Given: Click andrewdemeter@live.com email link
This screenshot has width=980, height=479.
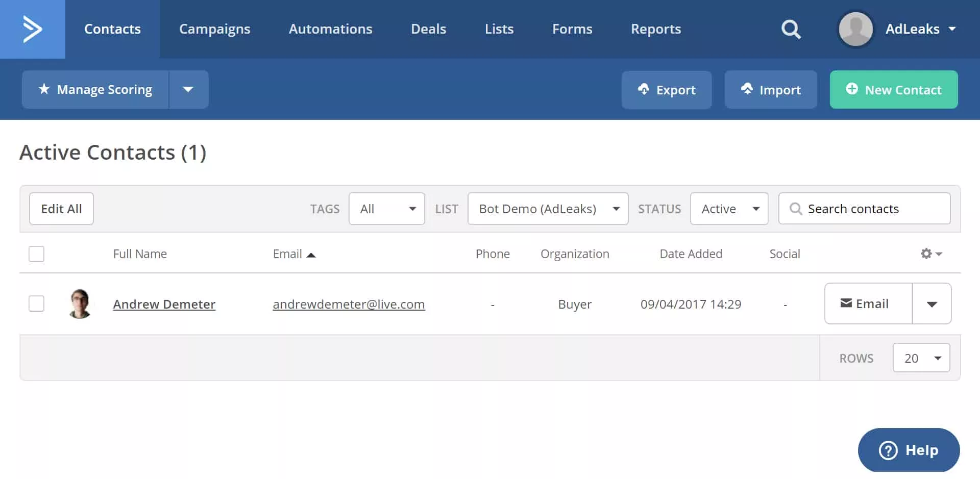Looking at the screenshot, I should [349, 304].
